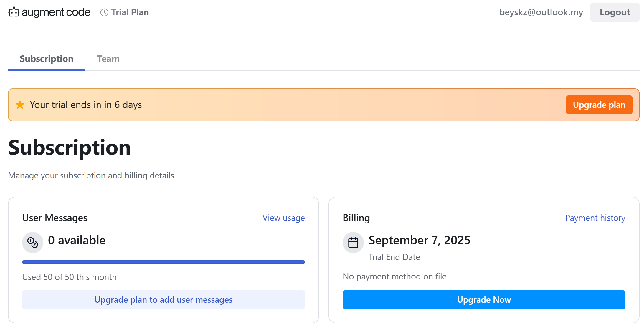Open the Payment history link

pos(595,218)
